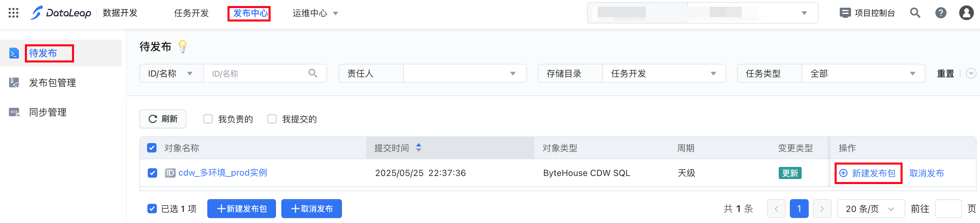Open the apps grid launcher icon
The height and width of the screenshot is (223, 980).
click(x=13, y=13)
